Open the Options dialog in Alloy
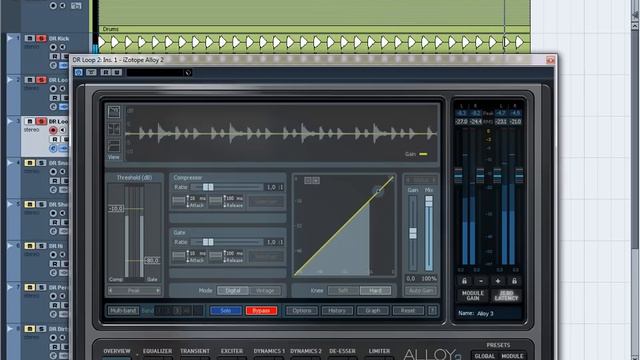Screen dimensions: 640x360 pos(302,311)
